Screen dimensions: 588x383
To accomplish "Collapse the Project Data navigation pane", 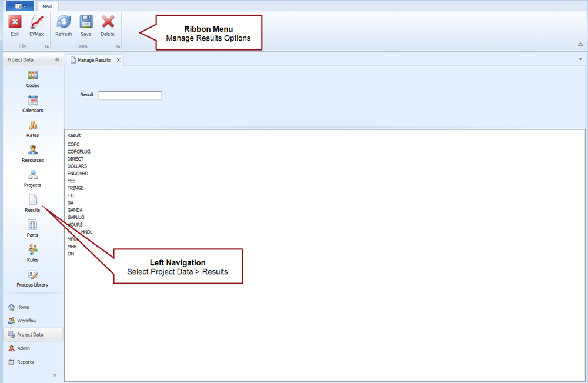I will click(x=57, y=59).
